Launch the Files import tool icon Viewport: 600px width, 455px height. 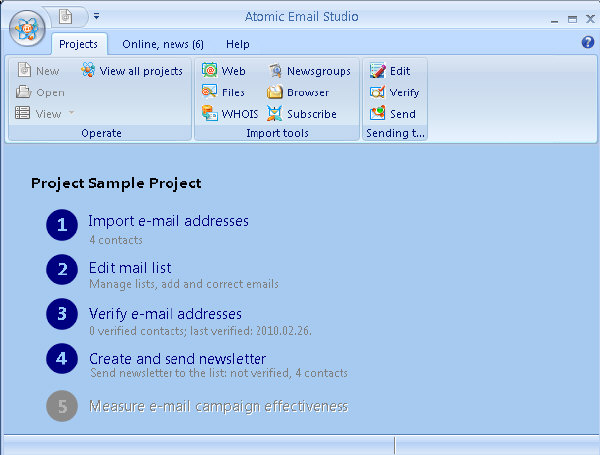(209, 92)
